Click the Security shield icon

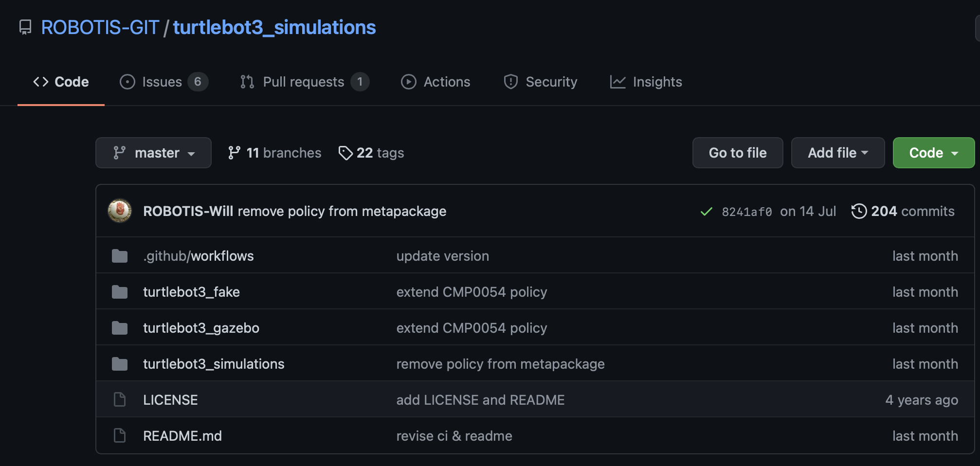[x=511, y=82]
